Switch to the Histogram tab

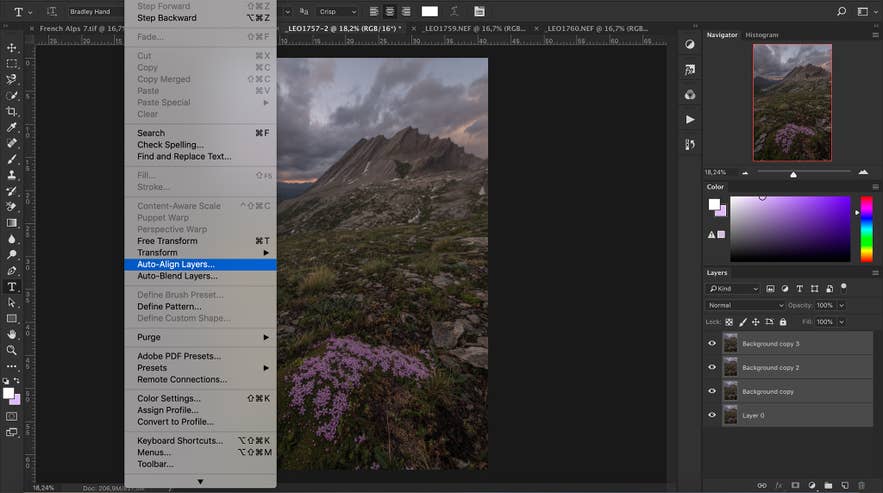click(761, 35)
